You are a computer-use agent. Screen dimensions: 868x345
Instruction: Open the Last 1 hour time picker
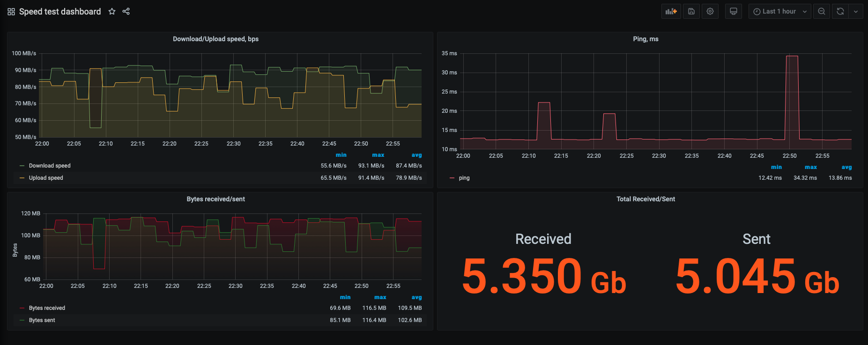780,11
